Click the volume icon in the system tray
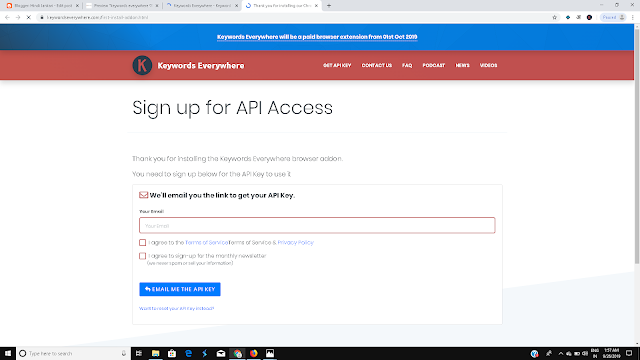Image resolution: width=640 pixels, height=360 pixels. click(x=585, y=353)
